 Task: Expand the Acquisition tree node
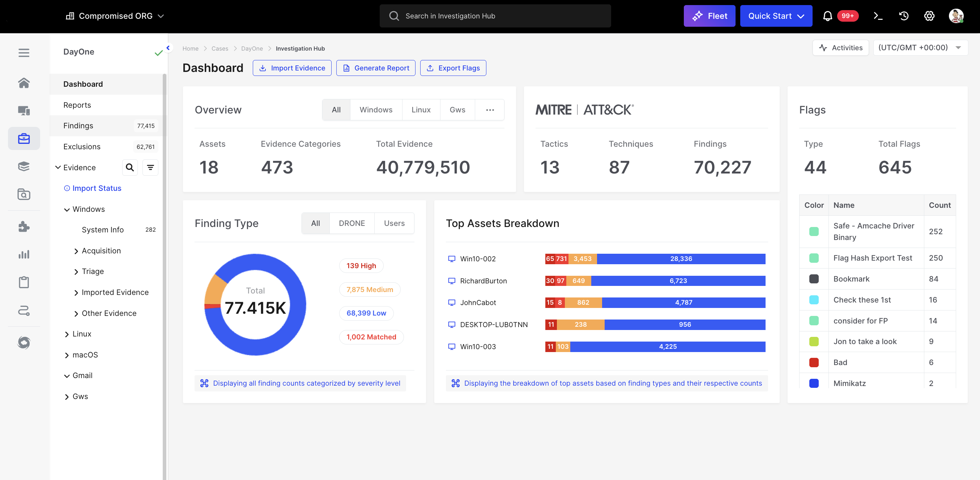point(76,251)
